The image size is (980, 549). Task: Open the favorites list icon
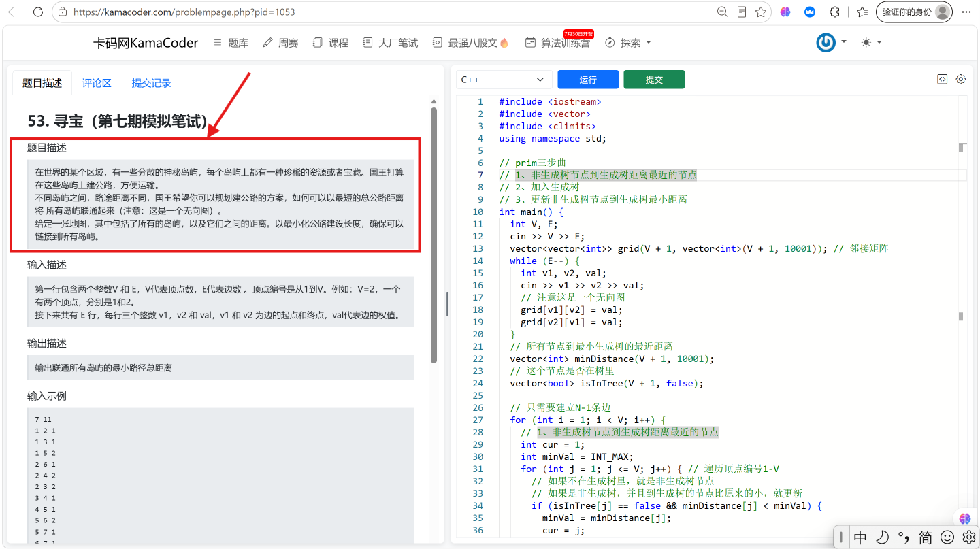point(862,12)
